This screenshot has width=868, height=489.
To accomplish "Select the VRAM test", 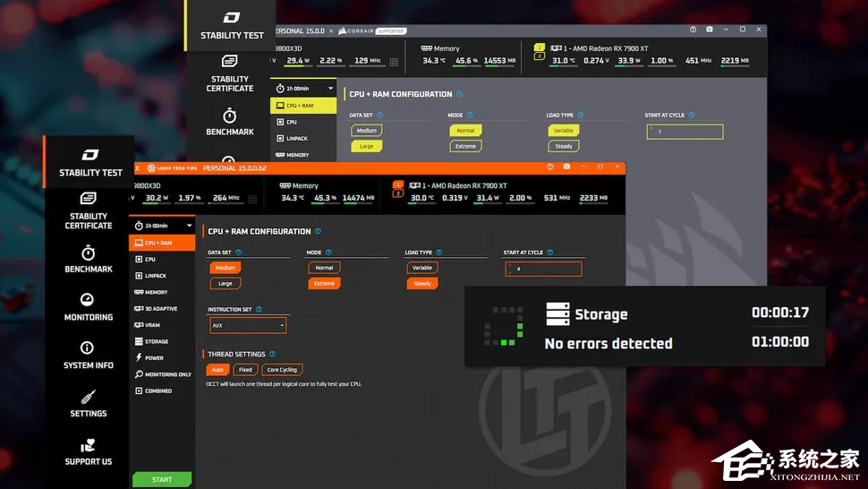I will tap(162, 325).
